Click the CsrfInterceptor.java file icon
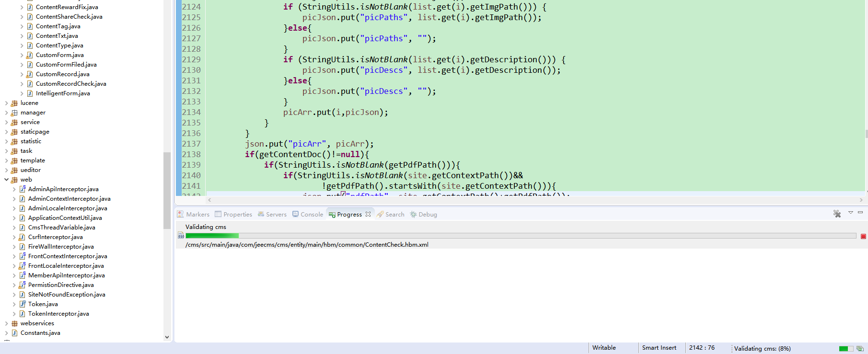Image resolution: width=868 pixels, height=354 pixels. click(22, 237)
